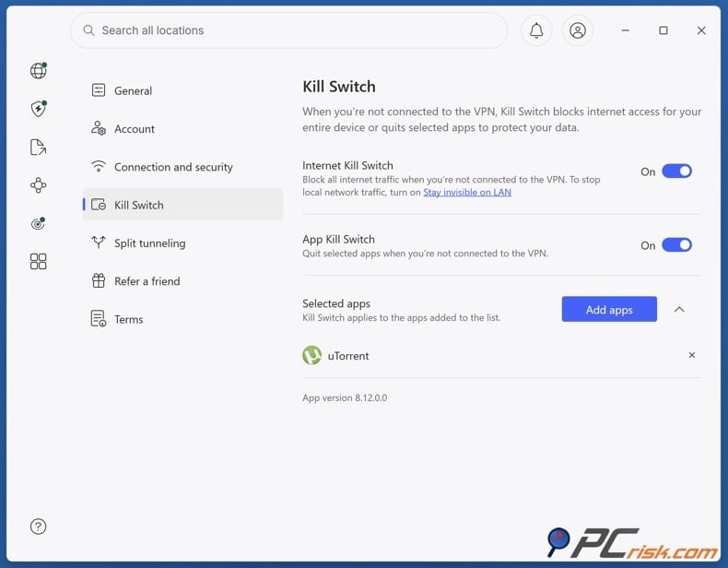The image size is (728, 568).
Task: Open Refer a friend section
Action: click(x=183, y=280)
